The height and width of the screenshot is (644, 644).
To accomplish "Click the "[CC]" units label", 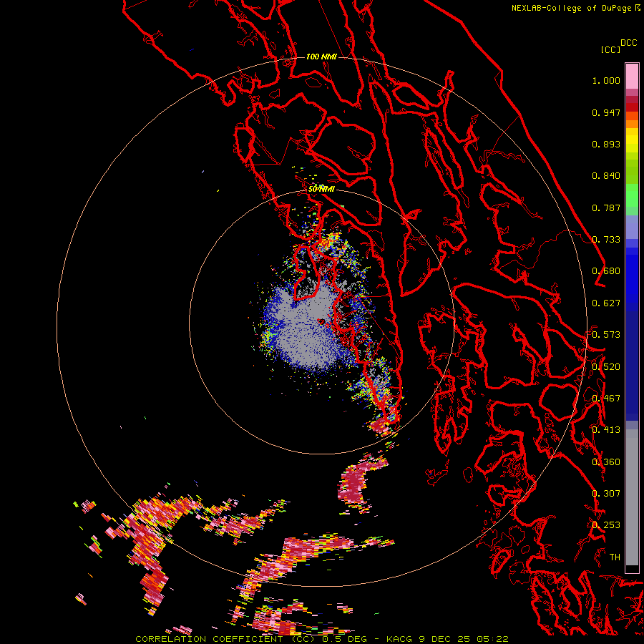I will click(610, 49).
